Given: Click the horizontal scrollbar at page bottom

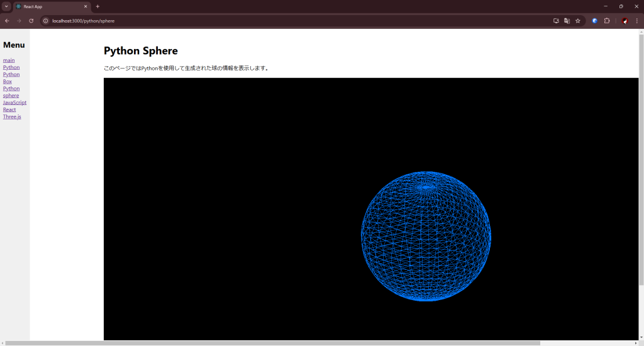Looking at the screenshot, I should tap(270, 343).
